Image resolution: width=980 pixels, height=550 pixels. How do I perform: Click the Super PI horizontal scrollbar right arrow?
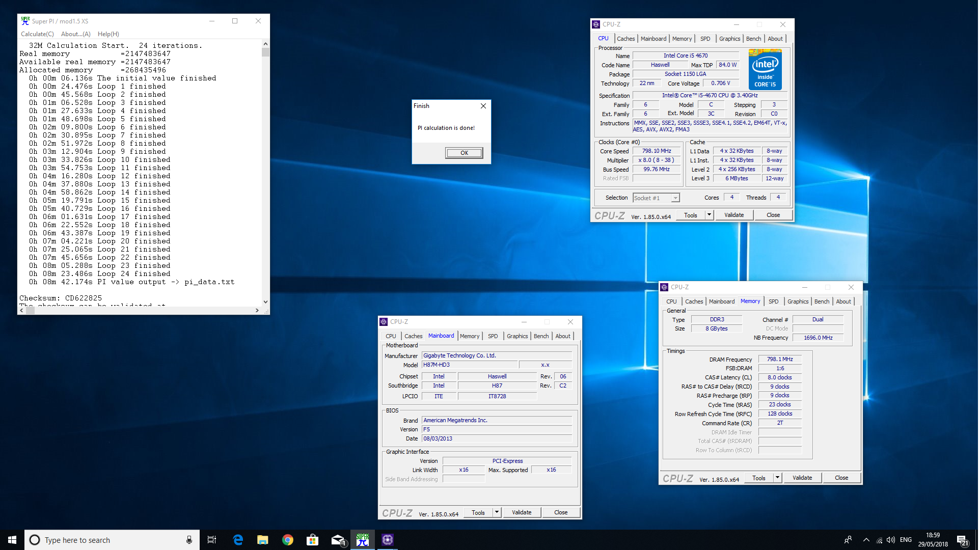tap(257, 310)
